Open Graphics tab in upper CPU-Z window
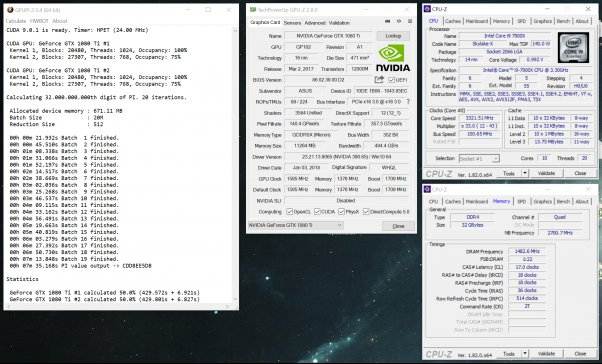The width and height of the screenshot is (602, 364). (x=542, y=21)
